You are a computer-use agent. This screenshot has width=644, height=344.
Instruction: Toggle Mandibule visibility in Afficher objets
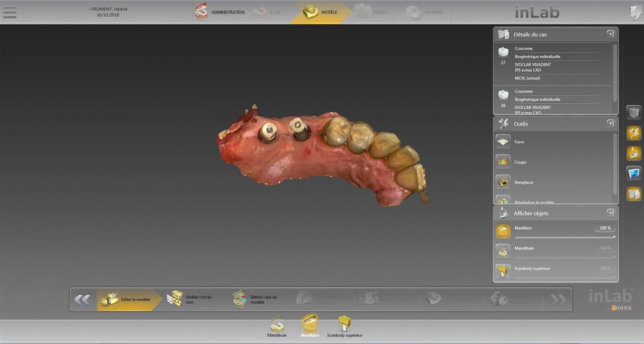point(503,251)
